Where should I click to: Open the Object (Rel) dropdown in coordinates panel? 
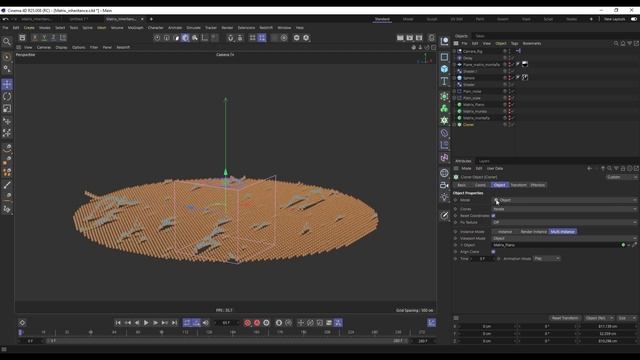tap(599, 318)
